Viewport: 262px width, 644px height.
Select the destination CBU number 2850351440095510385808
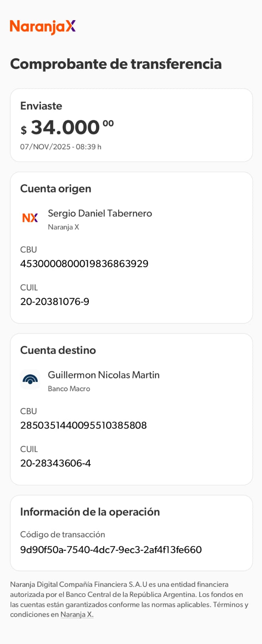tap(83, 425)
